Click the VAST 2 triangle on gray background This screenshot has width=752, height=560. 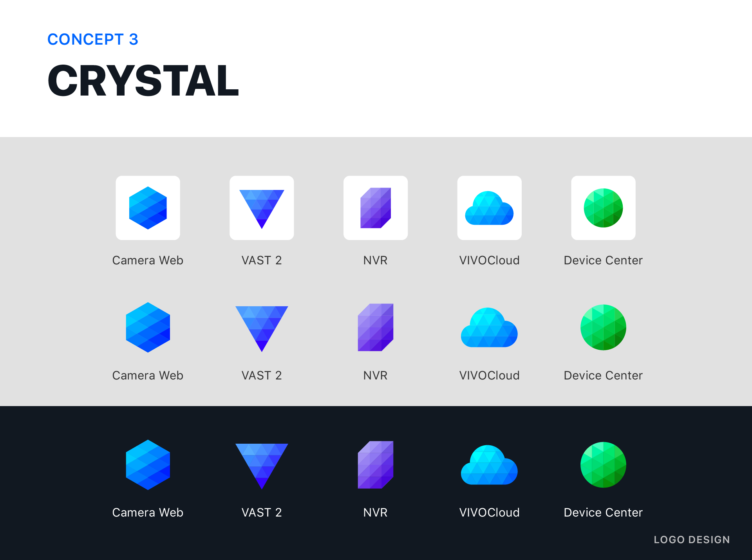click(x=262, y=325)
